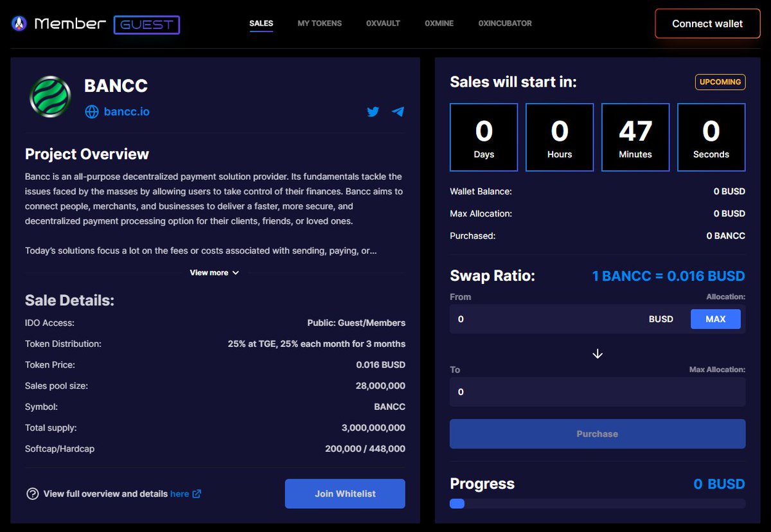Click the Symbol 'BANCC' value
Viewport: 771px width, 532px height.
(x=390, y=407)
